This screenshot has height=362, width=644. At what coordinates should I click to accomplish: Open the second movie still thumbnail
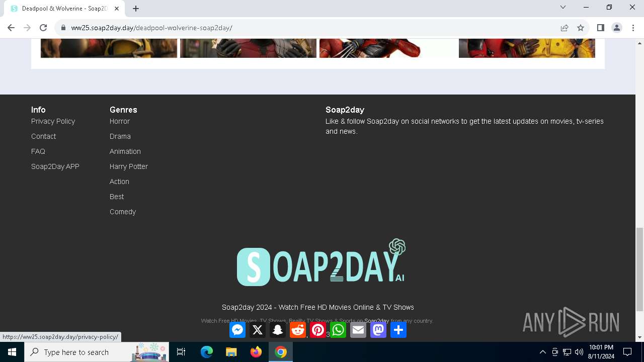click(248, 48)
